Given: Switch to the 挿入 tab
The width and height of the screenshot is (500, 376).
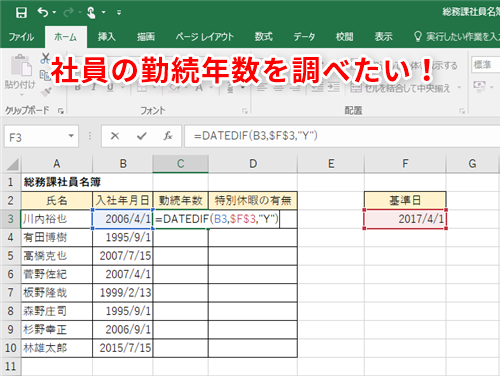Looking at the screenshot, I should click(107, 37).
